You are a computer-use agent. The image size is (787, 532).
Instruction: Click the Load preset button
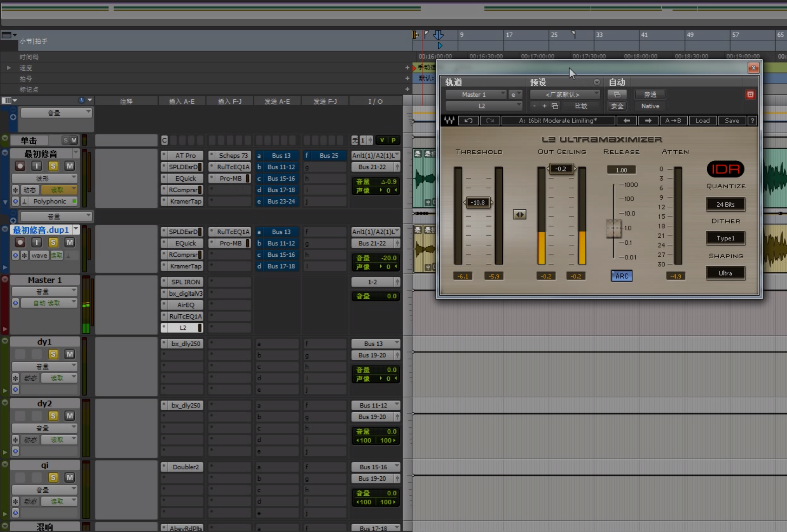coord(702,121)
